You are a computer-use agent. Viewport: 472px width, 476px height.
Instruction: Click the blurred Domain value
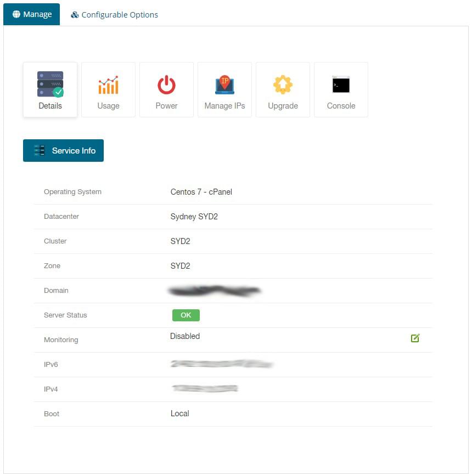(214, 291)
